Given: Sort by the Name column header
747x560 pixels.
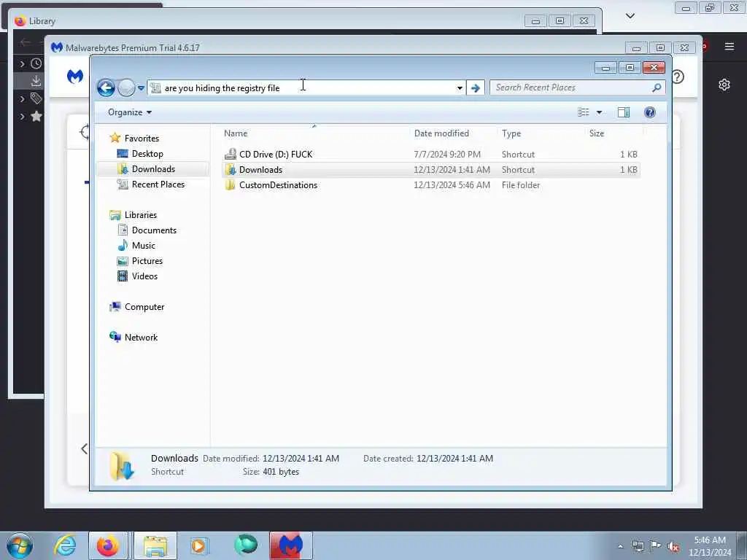Looking at the screenshot, I should 314,133.
